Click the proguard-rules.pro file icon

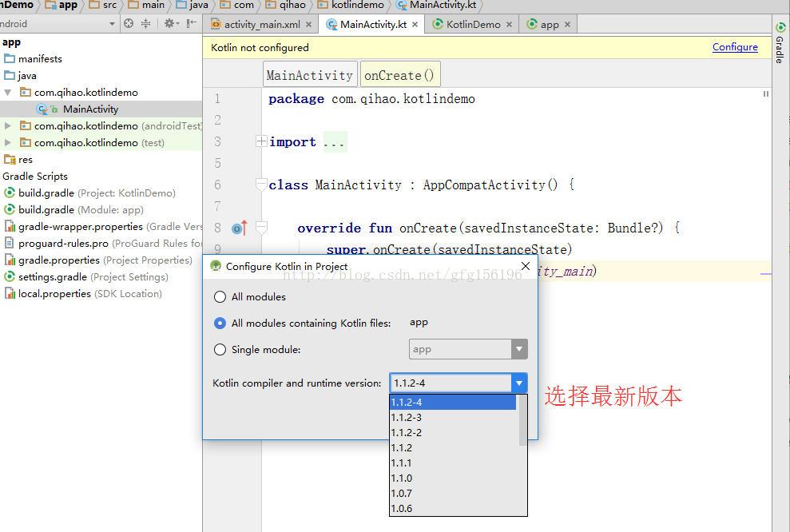tap(10, 243)
